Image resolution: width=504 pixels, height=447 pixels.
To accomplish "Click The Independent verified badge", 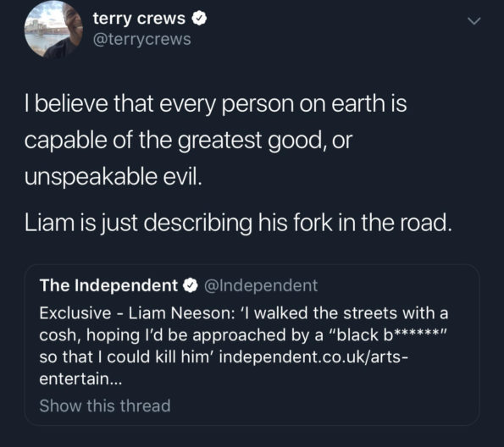I will [x=191, y=285].
